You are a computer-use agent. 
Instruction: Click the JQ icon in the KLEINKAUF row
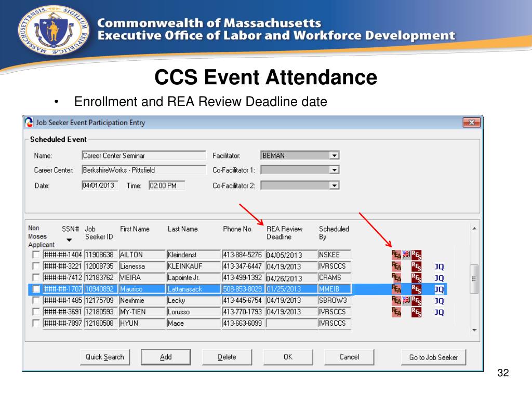(439, 267)
